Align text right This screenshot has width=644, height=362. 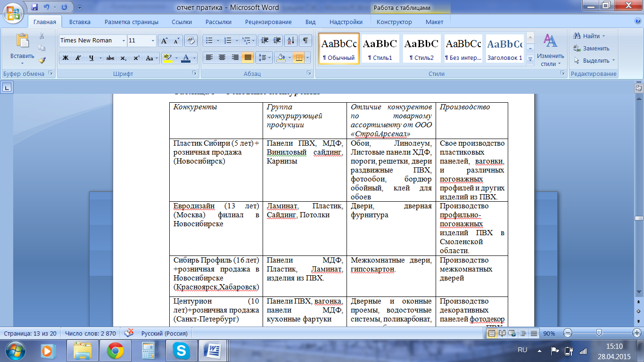click(x=235, y=58)
